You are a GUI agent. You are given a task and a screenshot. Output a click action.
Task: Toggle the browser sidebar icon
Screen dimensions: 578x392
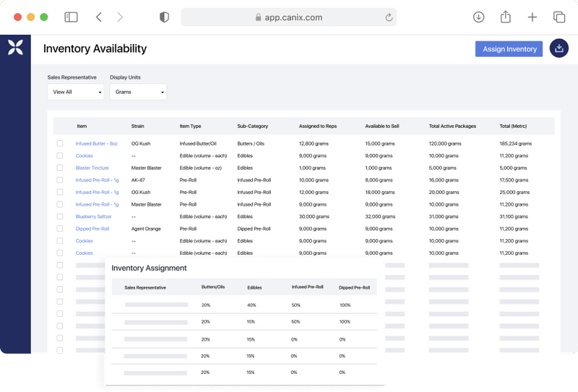[x=71, y=17]
